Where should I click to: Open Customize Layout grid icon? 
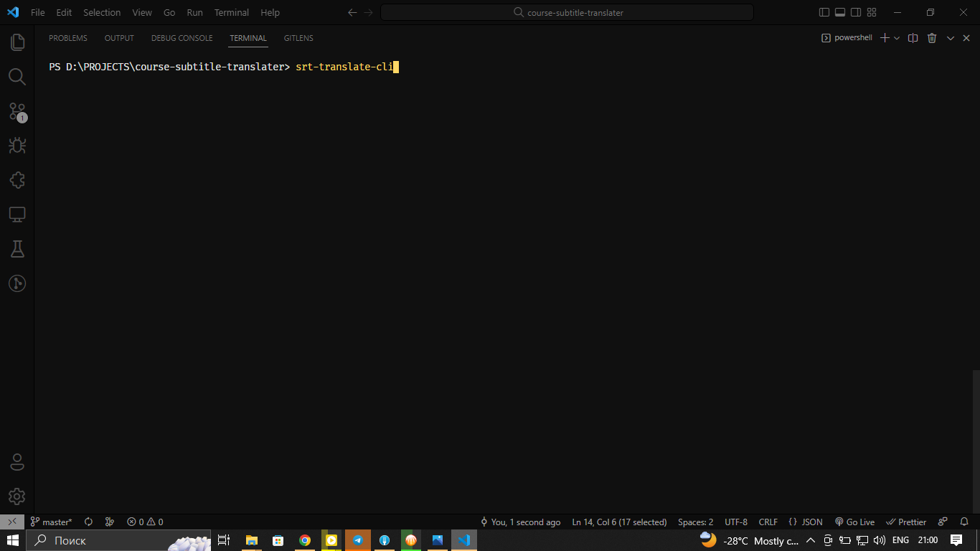click(872, 12)
